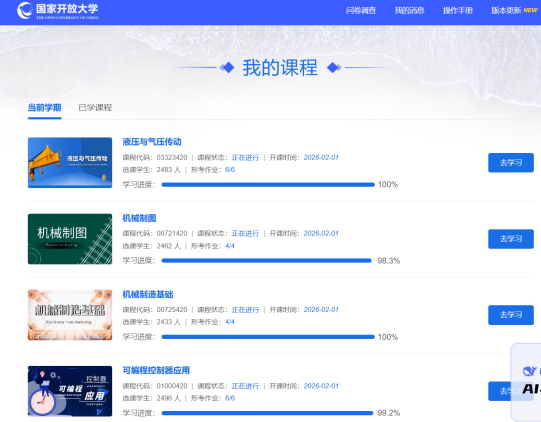Viewport: 541px width, 422px height.
Task: Open the 机械制图 course title link
Action: (139, 218)
